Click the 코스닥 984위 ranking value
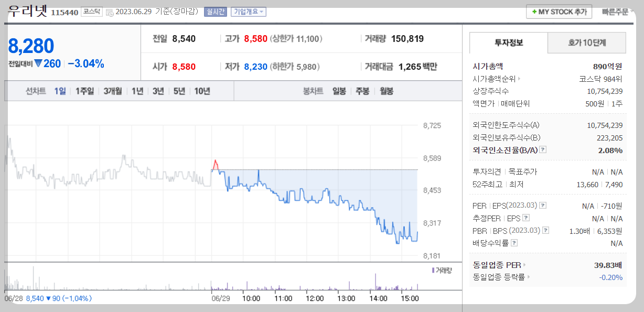 coord(600,79)
